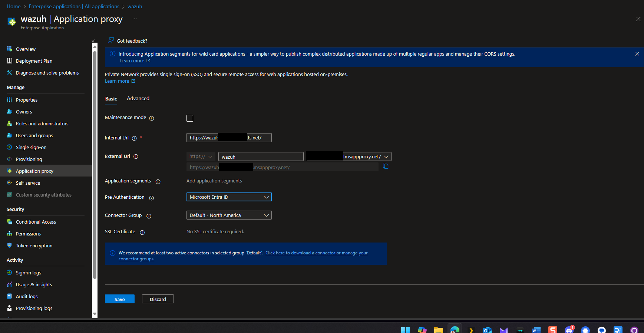Open the Windows Start menu
Screen dimensions: 644x333
coord(405,330)
